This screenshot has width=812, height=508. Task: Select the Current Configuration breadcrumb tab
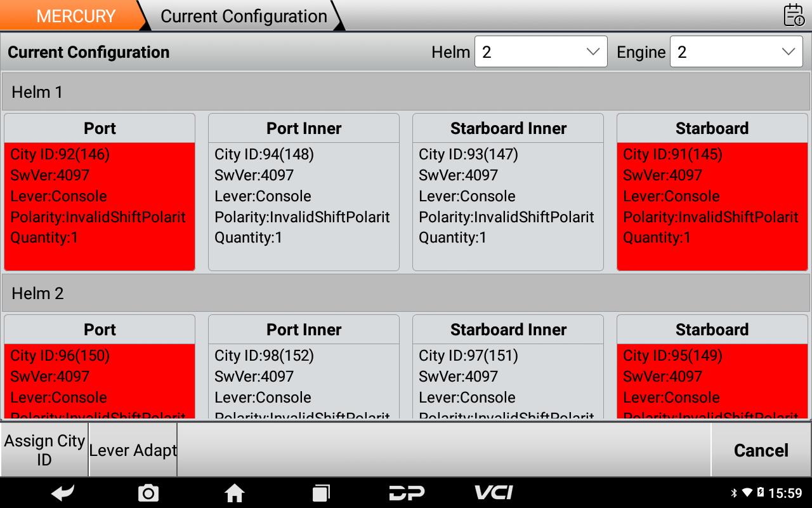(244, 16)
